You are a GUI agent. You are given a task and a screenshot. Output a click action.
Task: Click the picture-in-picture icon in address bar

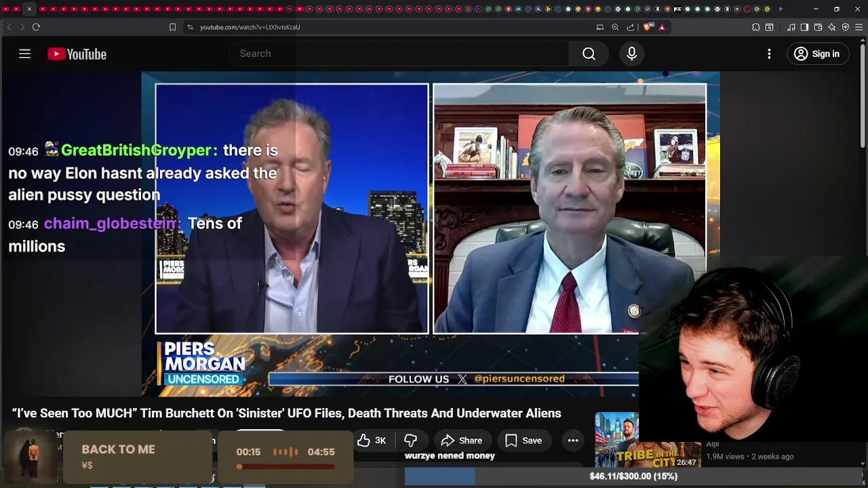(599, 27)
